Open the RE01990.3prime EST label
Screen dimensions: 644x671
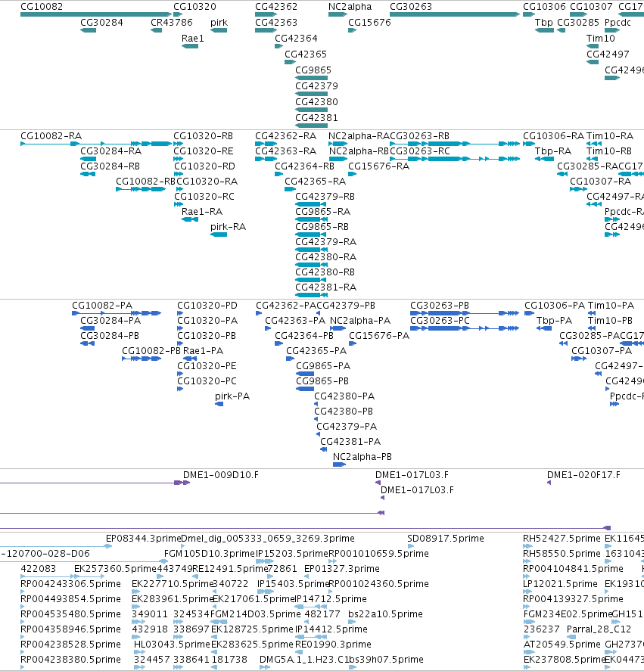[333, 645]
